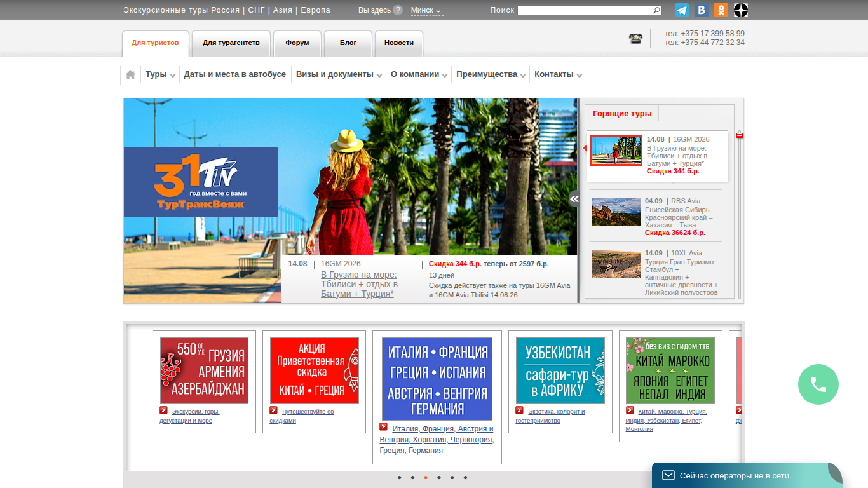Viewport: 868px width, 488px height.
Task: Click the telephone icon next to the phone numbers
Action: [635, 38]
